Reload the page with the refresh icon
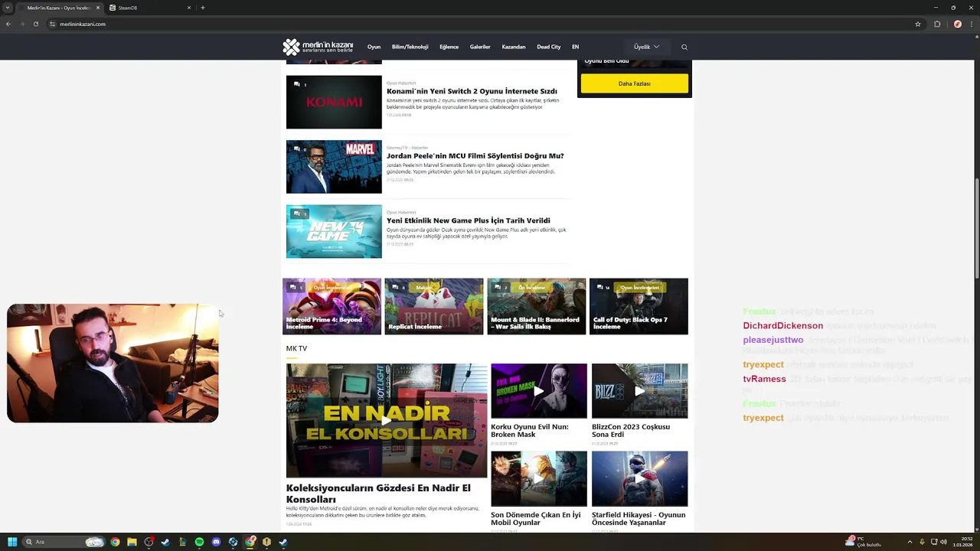The width and height of the screenshot is (980, 551). pyautogui.click(x=35, y=24)
